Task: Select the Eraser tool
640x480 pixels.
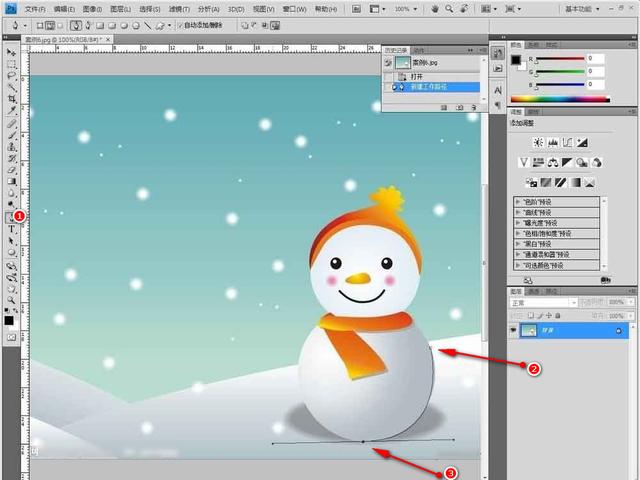Action: 11,170
